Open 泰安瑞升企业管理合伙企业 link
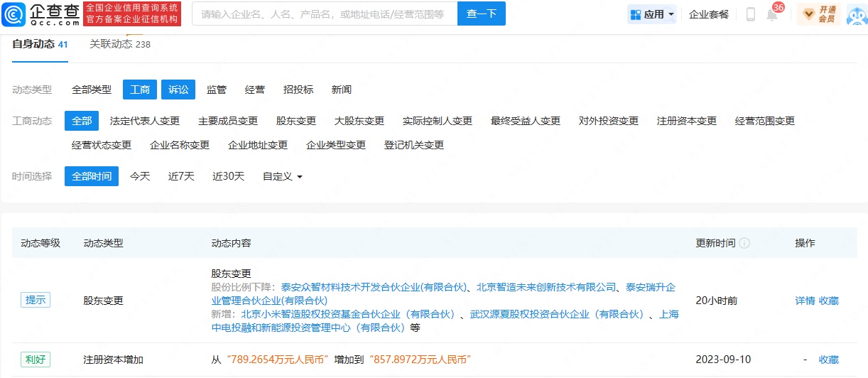Viewport: 868px width, 378px height. coord(443,293)
